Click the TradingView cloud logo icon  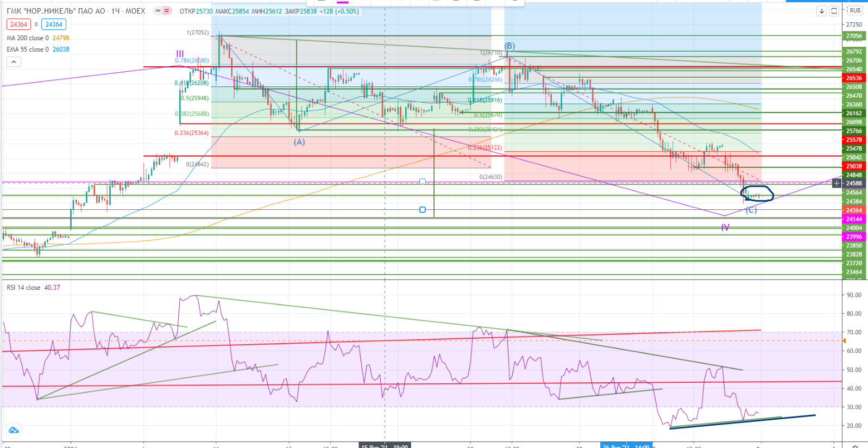[x=14, y=430]
